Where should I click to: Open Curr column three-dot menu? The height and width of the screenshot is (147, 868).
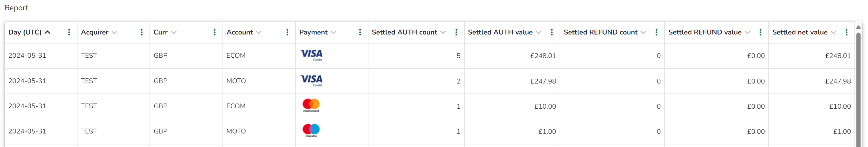click(x=215, y=32)
